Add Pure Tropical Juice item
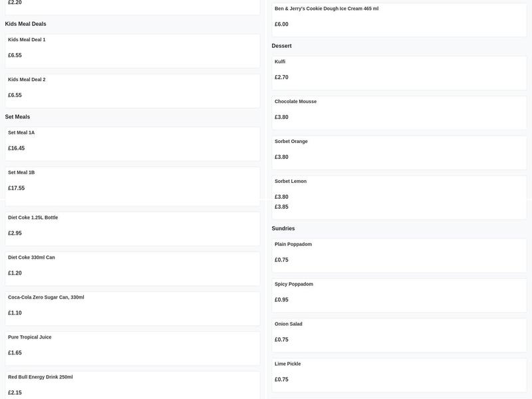This screenshot has height=399, width=532. tap(132, 348)
